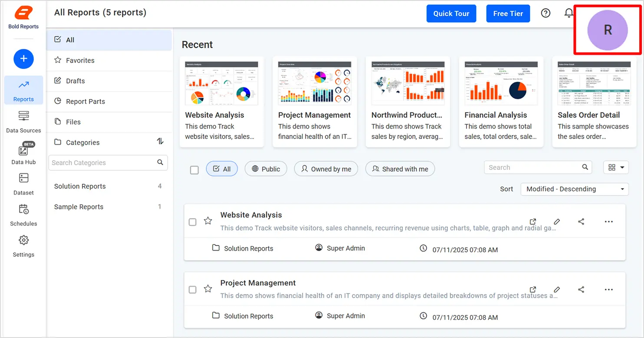Check the Project Management report checkbox
The height and width of the screenshot is (338, 644).
pos(193,290)
